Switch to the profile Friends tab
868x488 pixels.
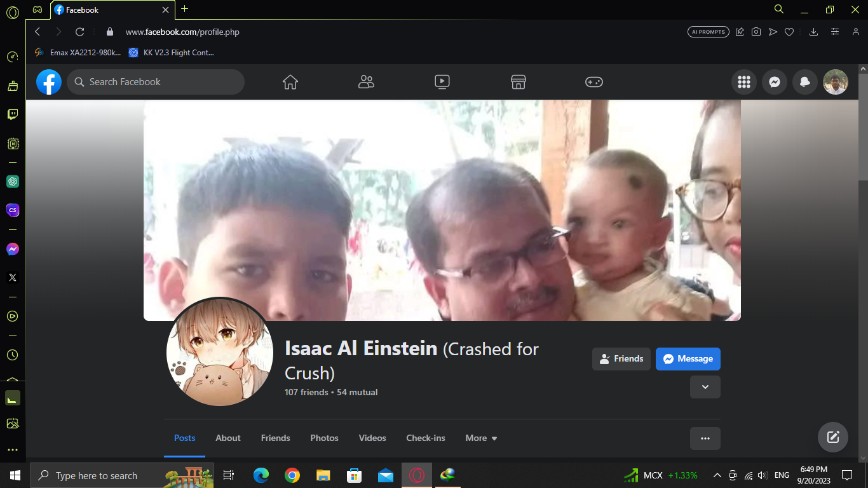pyautogui.click(x=276, y=438)
